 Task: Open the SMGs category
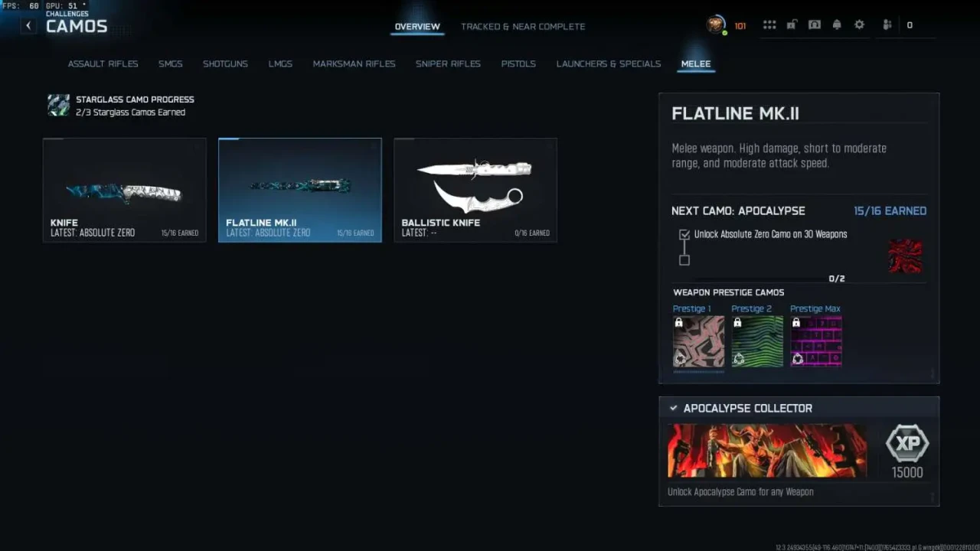[170, 64]
